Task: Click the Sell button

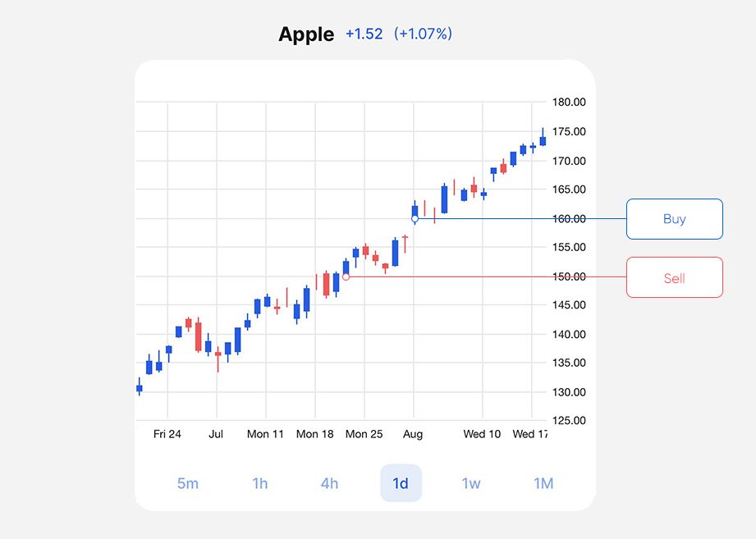Action: click(x=674, y=277)
